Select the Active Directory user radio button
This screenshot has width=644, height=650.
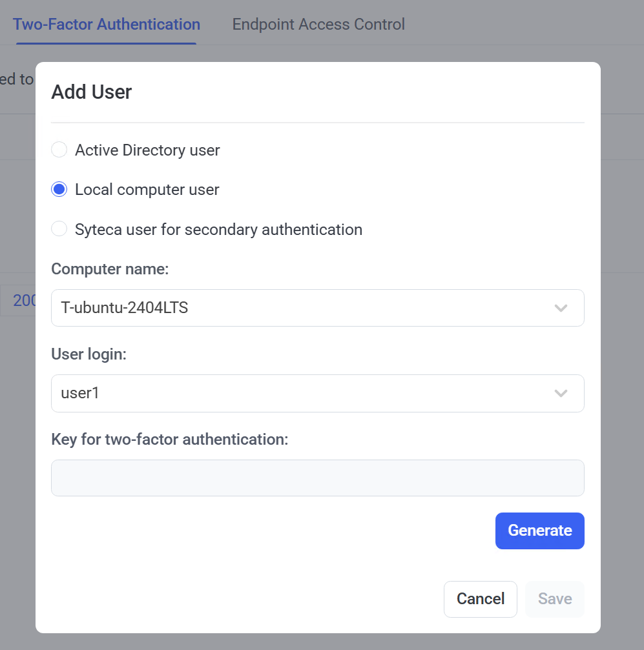pyautogui.click(x=59, y=150)
